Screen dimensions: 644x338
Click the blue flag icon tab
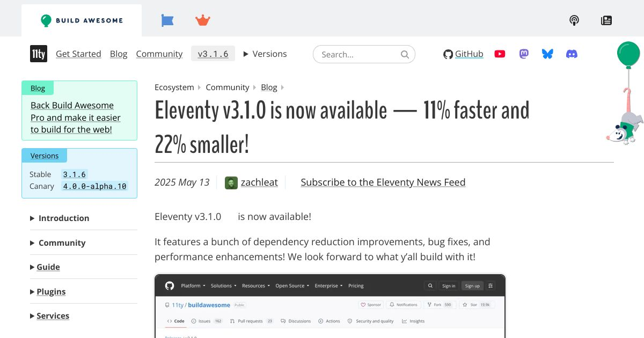[x=167, y=20]
